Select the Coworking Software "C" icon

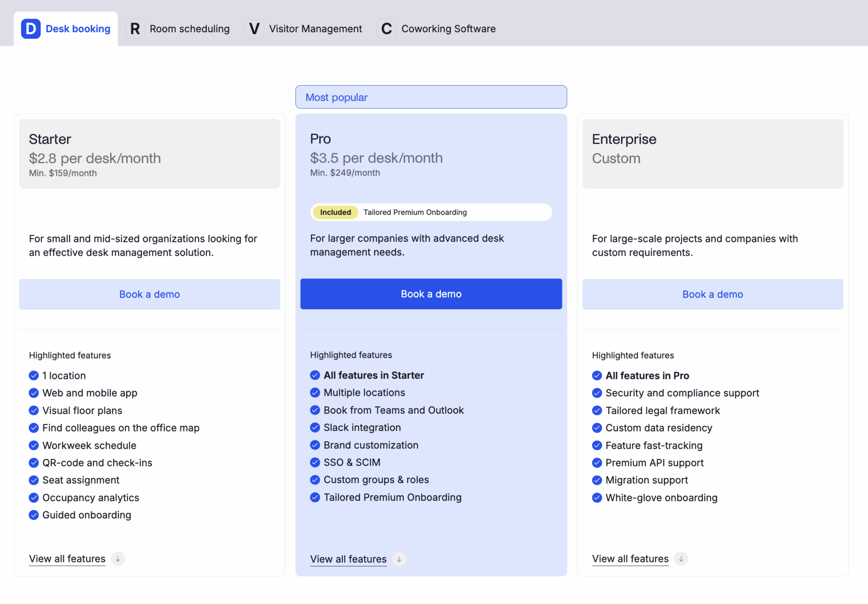(386, 28)
